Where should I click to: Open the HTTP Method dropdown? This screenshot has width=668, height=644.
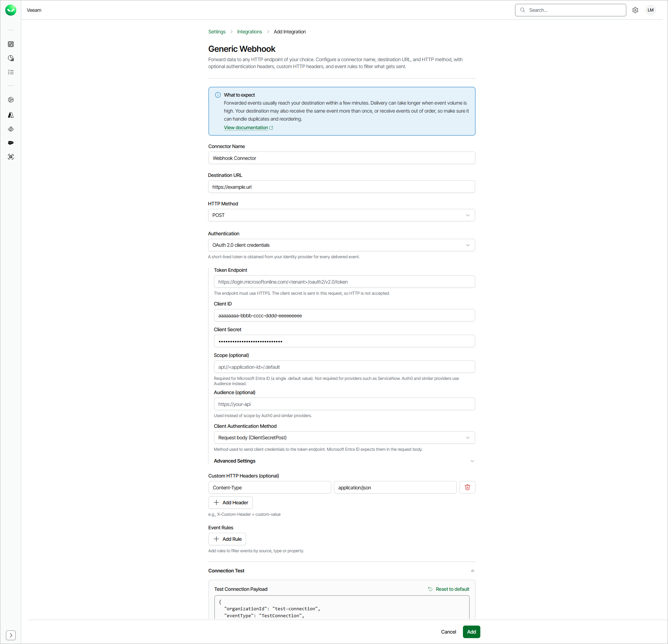(342, 215)
